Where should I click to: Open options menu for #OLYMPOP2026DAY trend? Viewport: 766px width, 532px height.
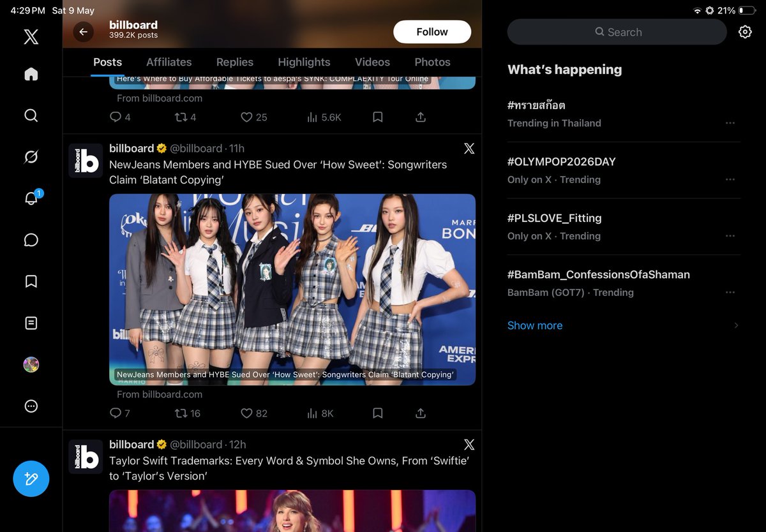pos(730,180)
